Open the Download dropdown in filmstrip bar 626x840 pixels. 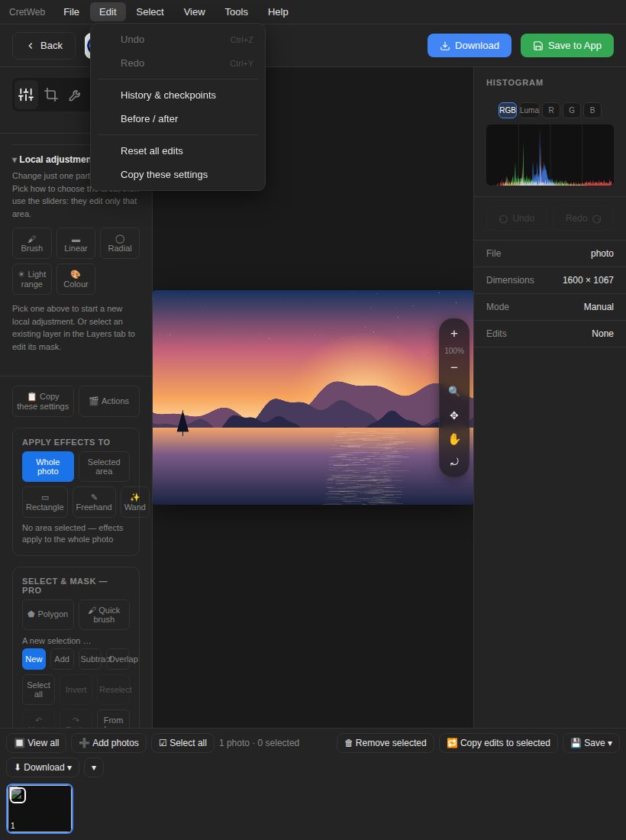point(43,767)
